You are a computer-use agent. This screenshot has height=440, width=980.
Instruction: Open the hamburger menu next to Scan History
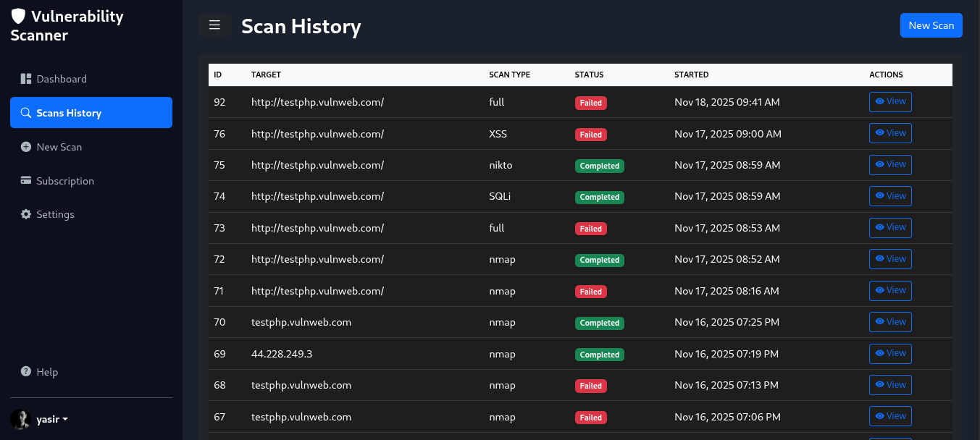pos(214,25)
